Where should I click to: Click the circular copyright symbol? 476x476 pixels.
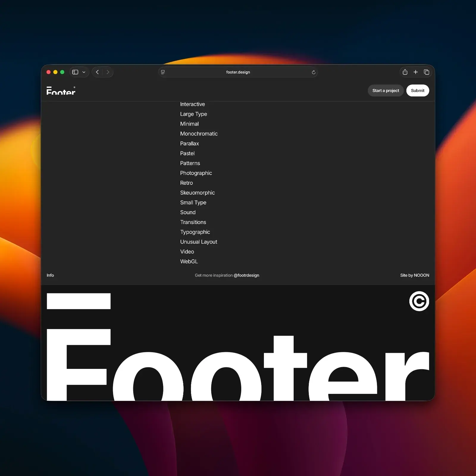point(419,301)
